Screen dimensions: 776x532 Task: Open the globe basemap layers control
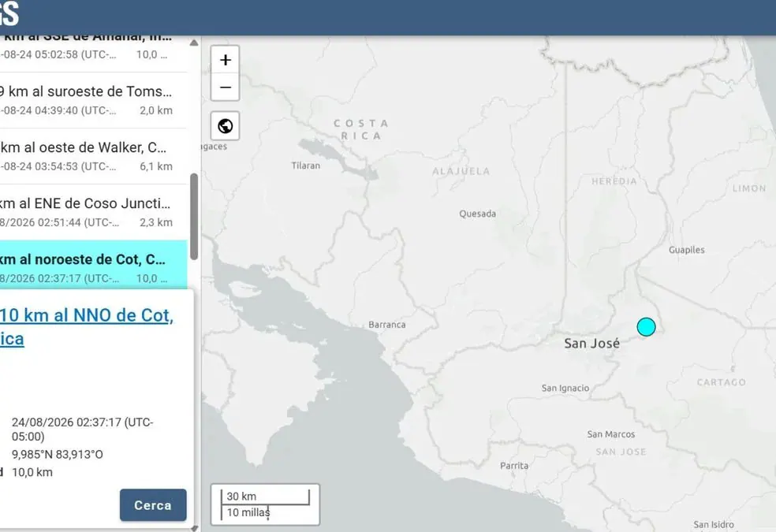[226, 126]
